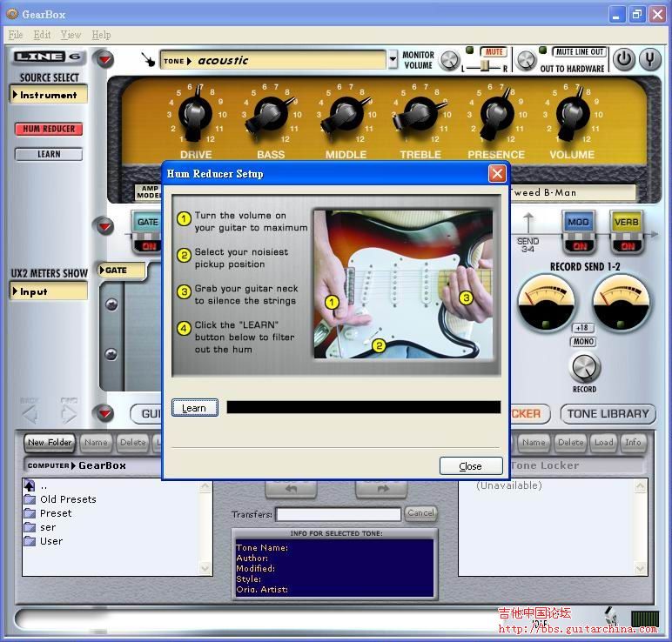672x642 pixels.
Task: Open the Preset folder
Action: coord(48,513)
